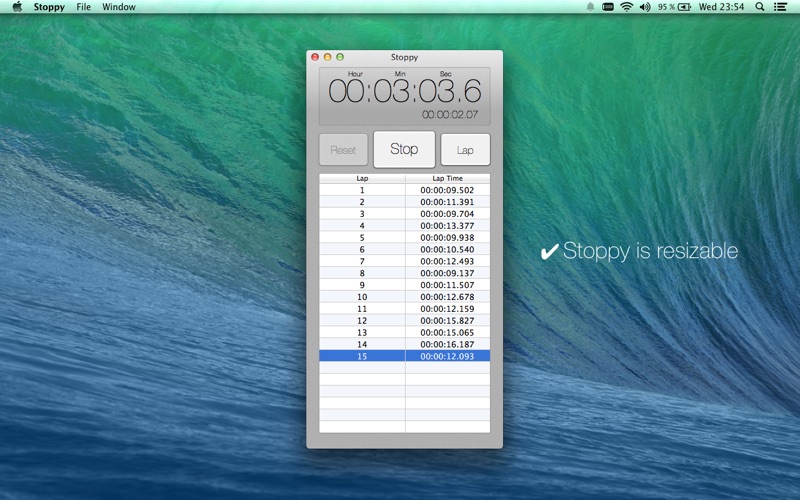Open the Stoppy application menu
800x500 pixels.
[49, 7]
